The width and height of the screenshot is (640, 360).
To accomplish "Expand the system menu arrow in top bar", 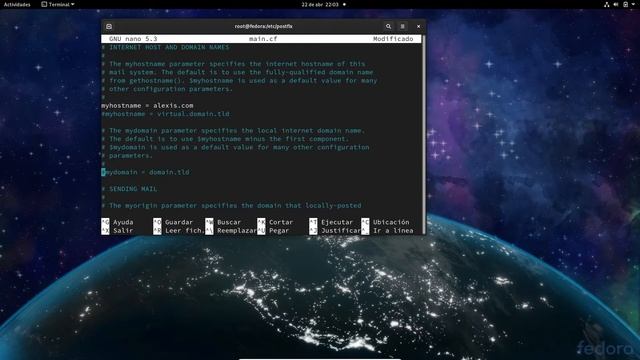I will (633, 4).
